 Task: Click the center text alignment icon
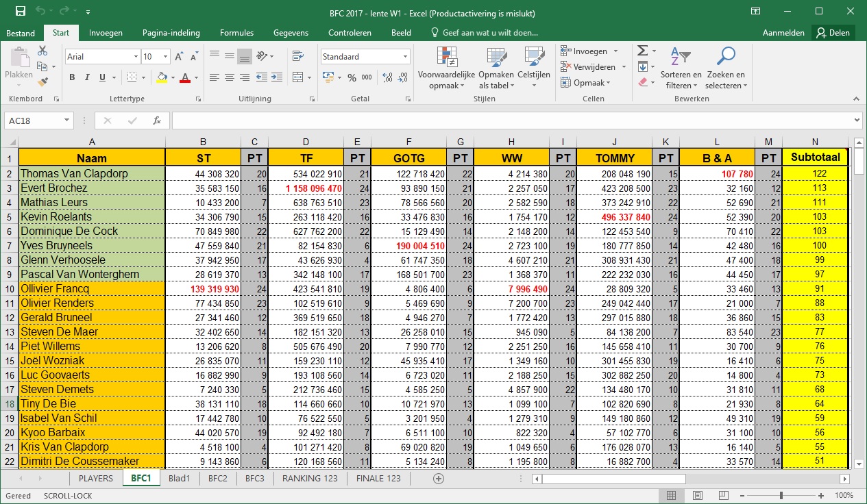tap(229, 77)
